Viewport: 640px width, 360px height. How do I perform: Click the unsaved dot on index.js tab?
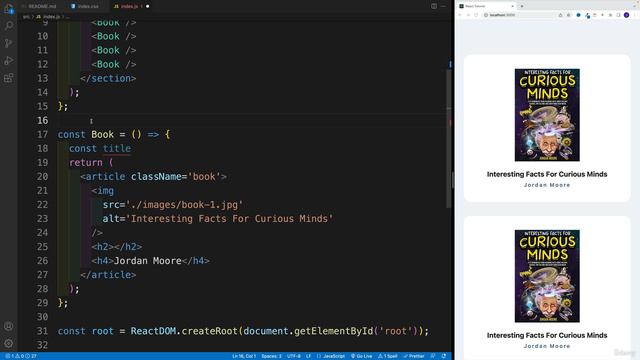click(x=148, y=6)
